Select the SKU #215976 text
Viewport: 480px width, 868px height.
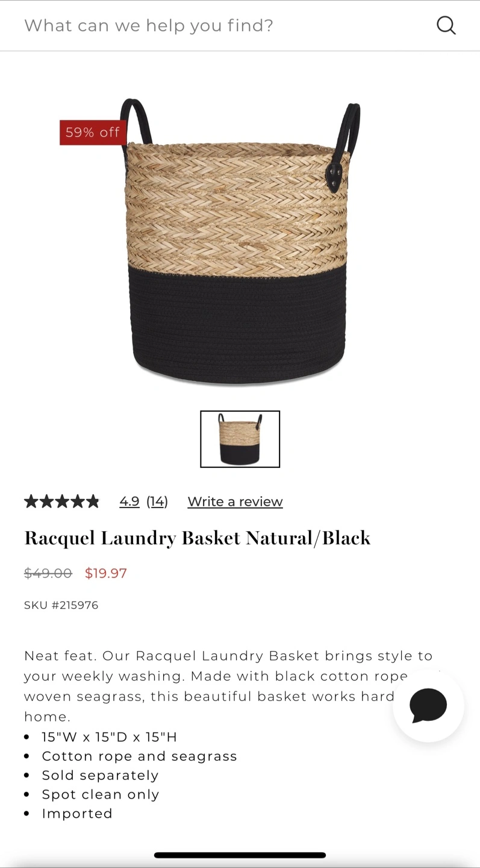[61, 605]
